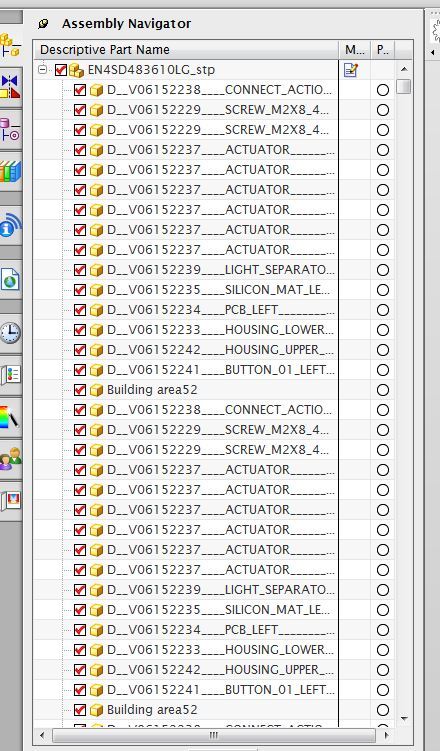Image resolution: width=440 pixels, height=751 pixels.
Task: Click the vertical scrollbar down arrow
Action: point(404,719)
